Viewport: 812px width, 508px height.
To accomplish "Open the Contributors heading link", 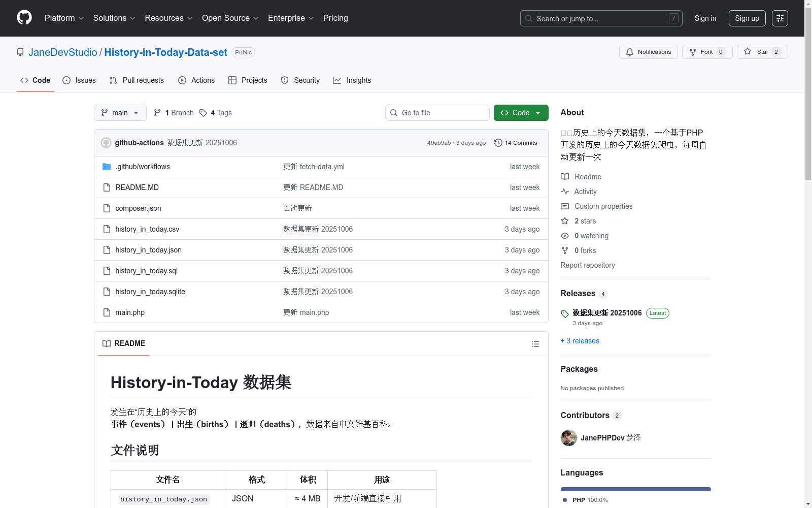I will [585, 416].
